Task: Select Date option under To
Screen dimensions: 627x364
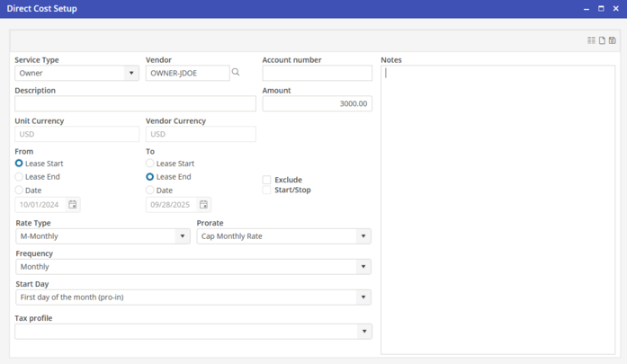Action: coord(150,191)
